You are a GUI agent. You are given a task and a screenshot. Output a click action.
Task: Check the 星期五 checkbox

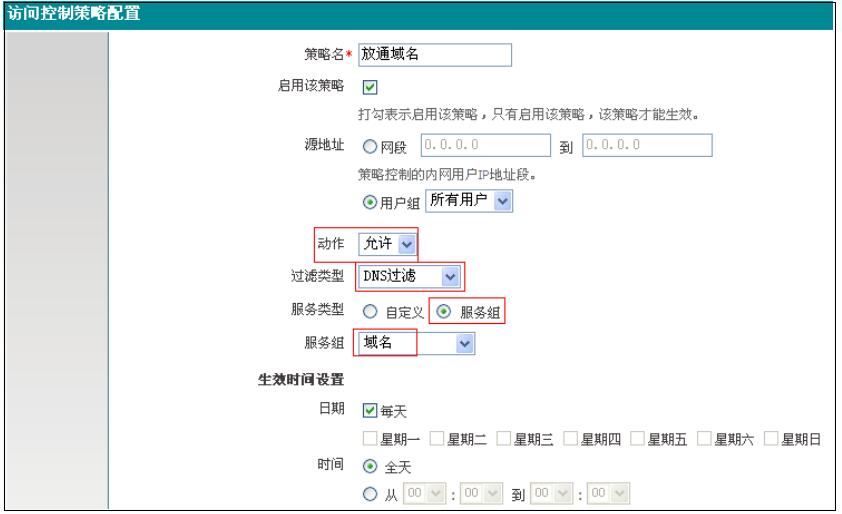638,439
